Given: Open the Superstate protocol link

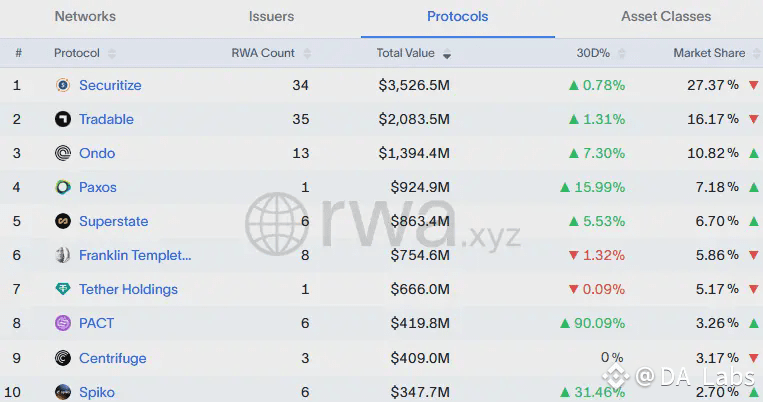Looking at the screenshot, I should coord(114,221).
